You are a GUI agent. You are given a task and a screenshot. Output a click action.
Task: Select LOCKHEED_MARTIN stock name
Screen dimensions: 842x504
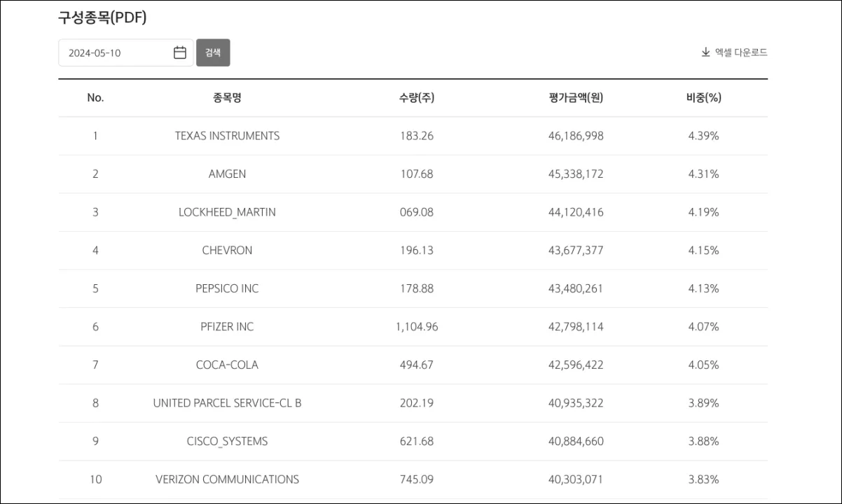[x=227, y=212]
